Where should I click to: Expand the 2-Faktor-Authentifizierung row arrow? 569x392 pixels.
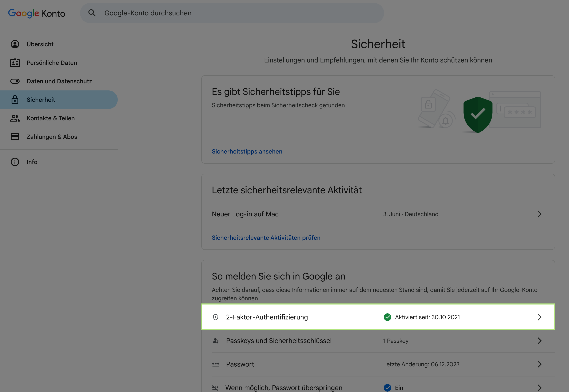pyautogui.click(x=539, y=317)
